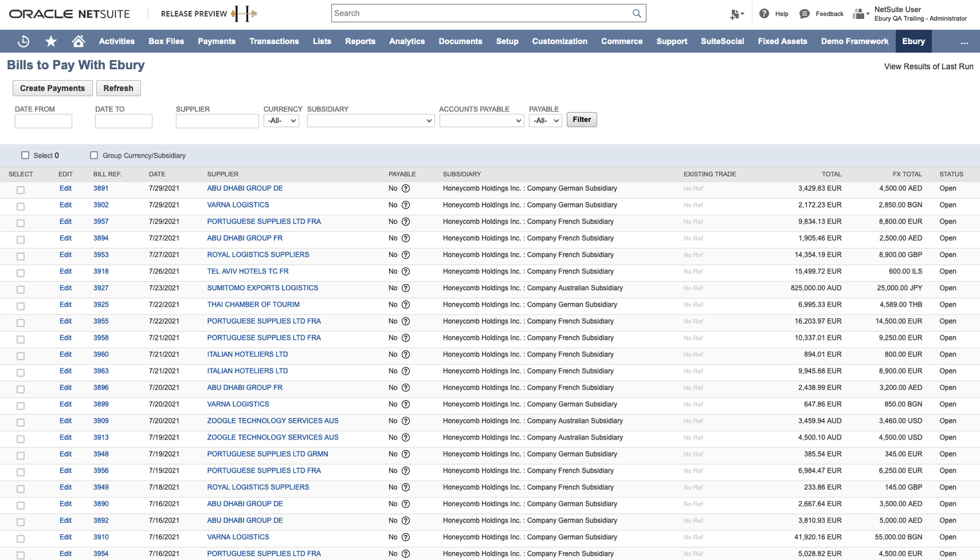Screen dimensions: 980x560
Task: Click the Create Payments button
Action: pos(53,88)
